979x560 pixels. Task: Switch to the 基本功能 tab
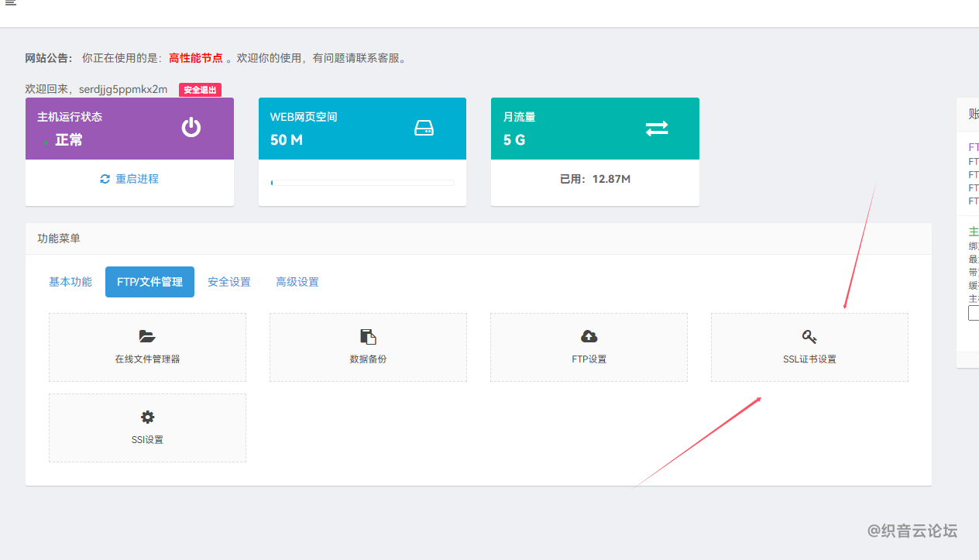click(70, 282)
